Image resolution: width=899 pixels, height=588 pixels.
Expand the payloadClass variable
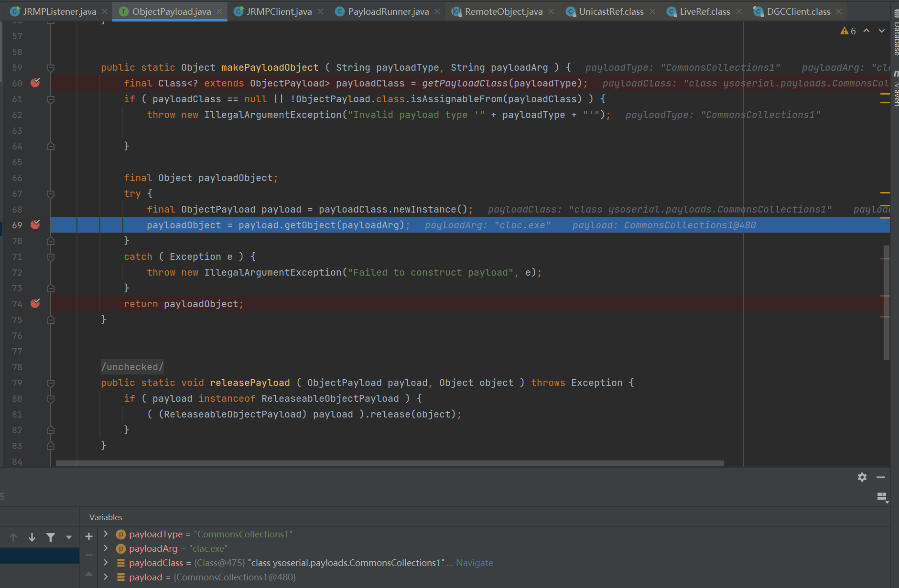106,563
